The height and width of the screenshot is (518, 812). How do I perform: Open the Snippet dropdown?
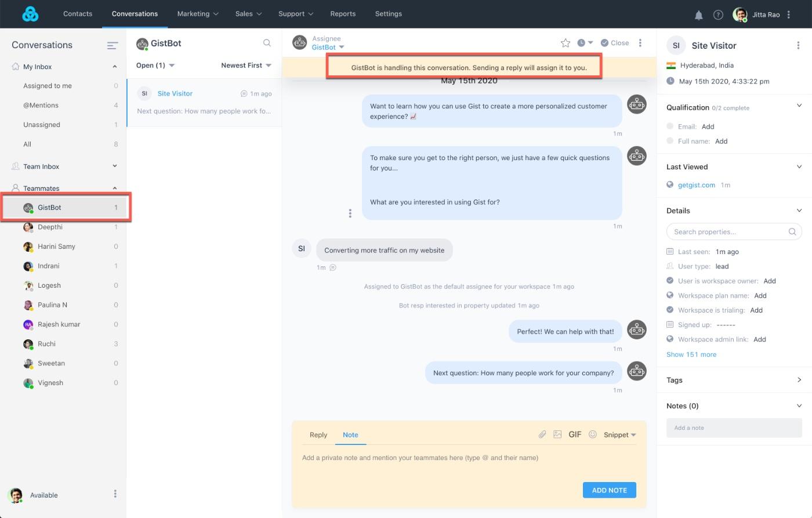click(x=620, y=434)
